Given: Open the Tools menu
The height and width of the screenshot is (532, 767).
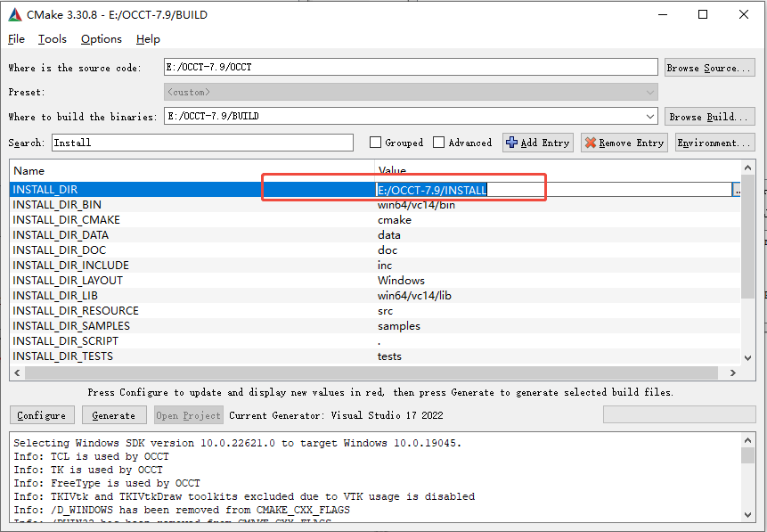Looking at the screenshot, I should tap(53, 39).
